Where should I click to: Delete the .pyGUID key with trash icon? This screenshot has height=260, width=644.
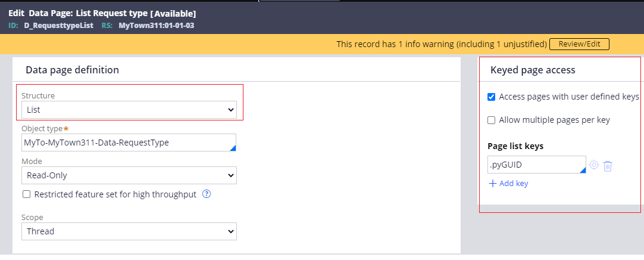pyautogui.click(x=608, y=166)
